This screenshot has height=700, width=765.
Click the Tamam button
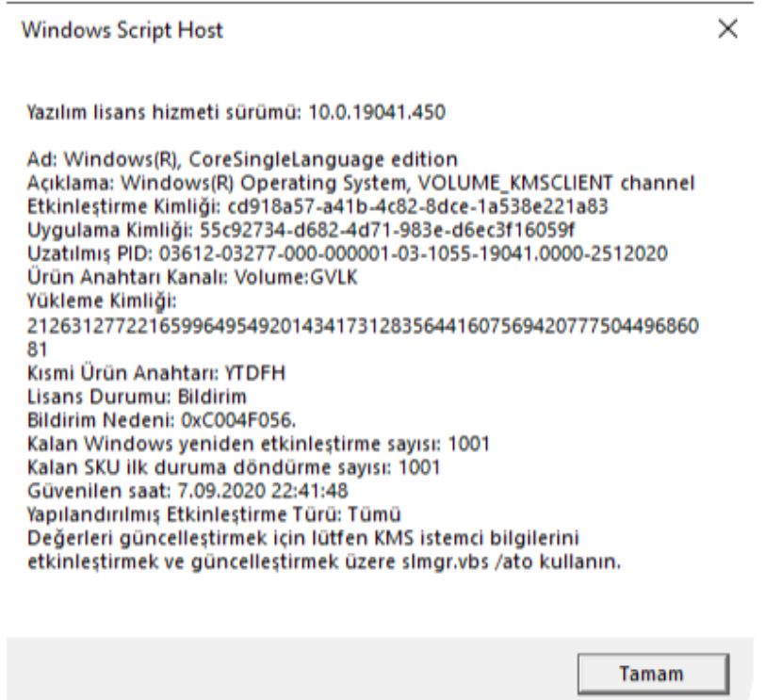(653, 674)
